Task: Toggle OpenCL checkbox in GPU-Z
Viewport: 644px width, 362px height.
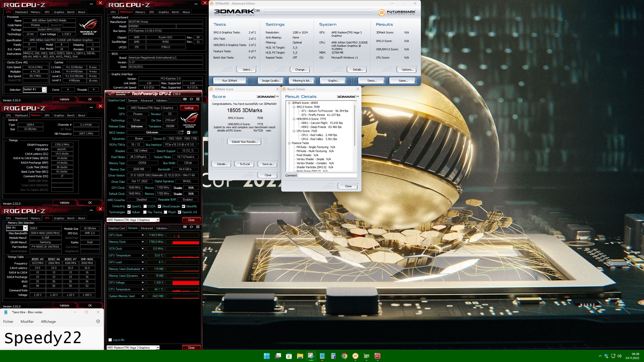Action: point(129,206)
